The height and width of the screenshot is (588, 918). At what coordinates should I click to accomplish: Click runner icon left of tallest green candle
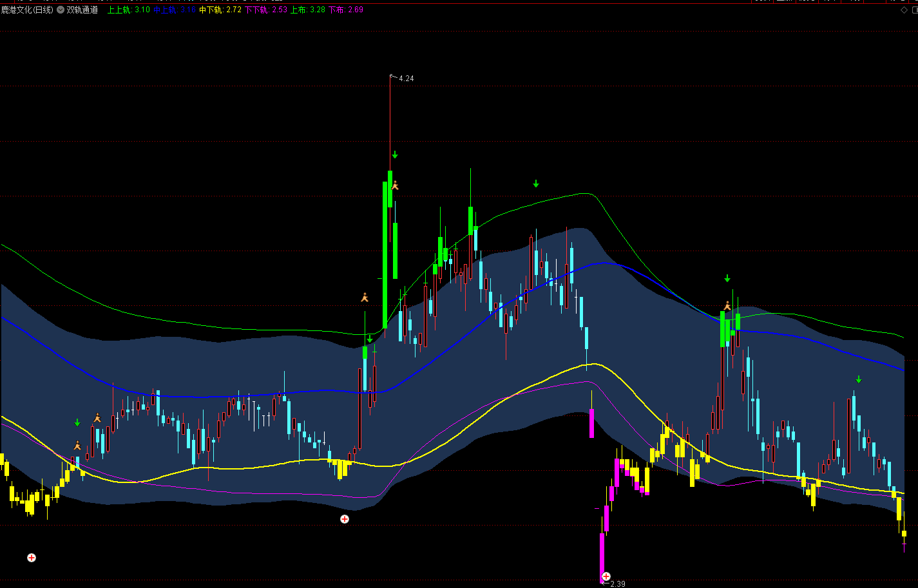pyautogui.click(x=365, y=297)
